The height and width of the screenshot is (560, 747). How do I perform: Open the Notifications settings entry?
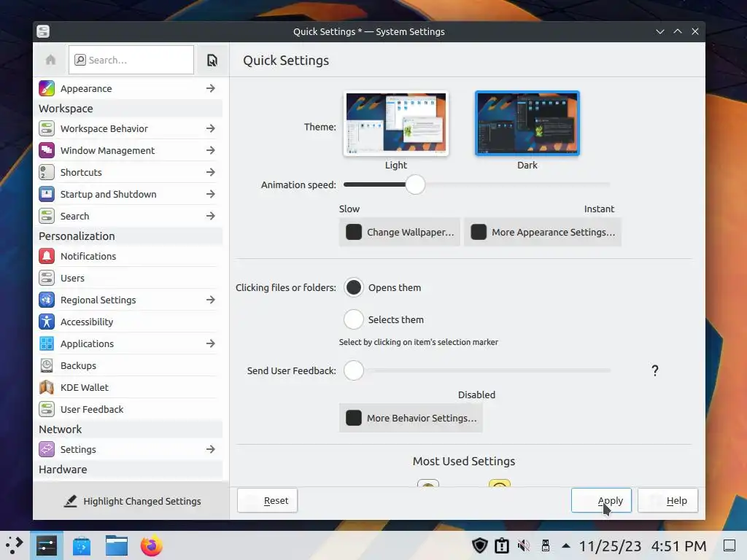127,256
